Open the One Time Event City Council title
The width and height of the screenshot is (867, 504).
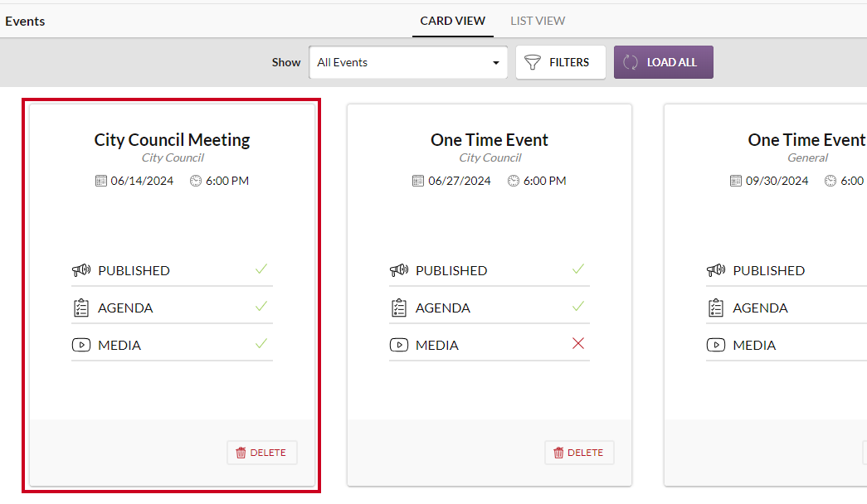coord(490,140)
